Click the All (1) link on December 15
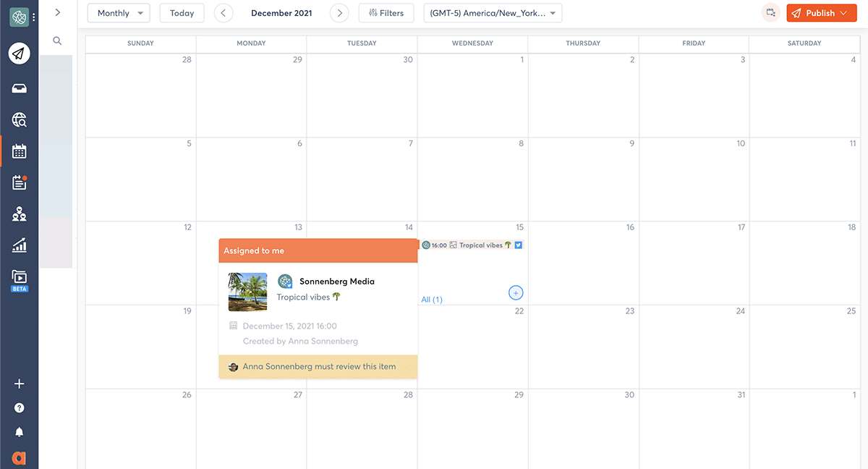Screen dimensions: 868x469 coord(432,300)
